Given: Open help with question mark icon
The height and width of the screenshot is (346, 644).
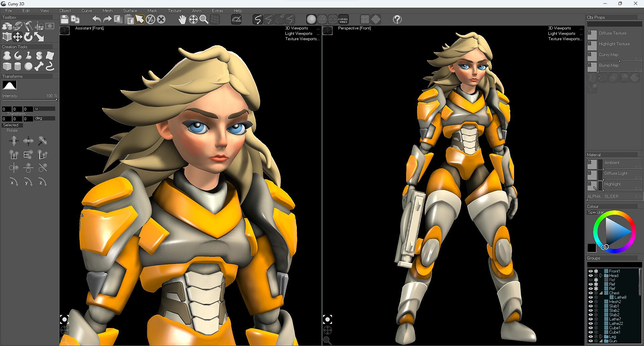Looking at the screenshot, I should pos(397,19).
